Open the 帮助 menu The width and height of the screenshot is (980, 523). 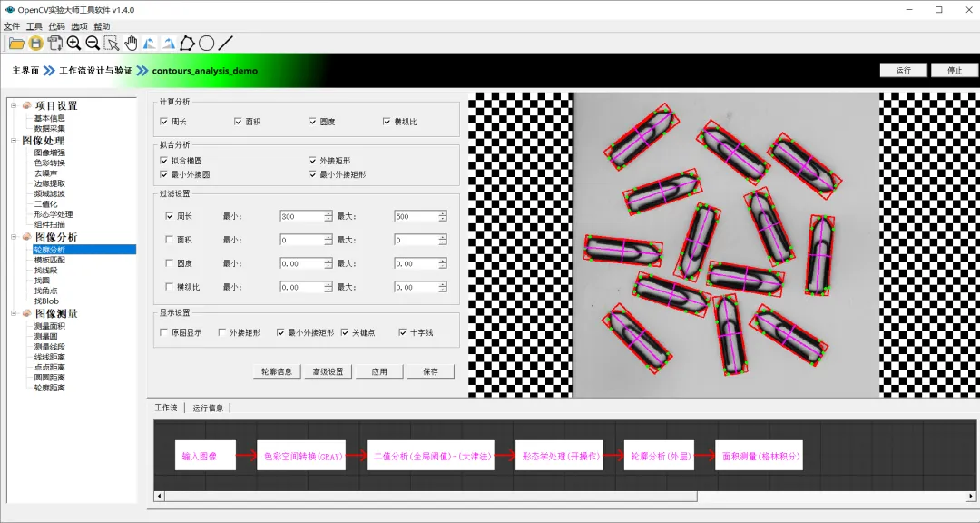(102, 26)
